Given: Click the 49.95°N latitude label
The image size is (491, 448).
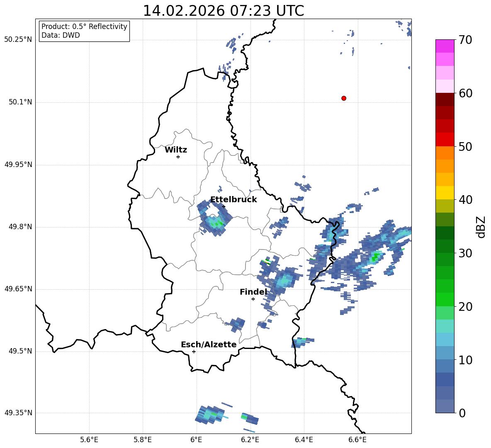Looking at the screenshot, I should (x=18, y=164).
